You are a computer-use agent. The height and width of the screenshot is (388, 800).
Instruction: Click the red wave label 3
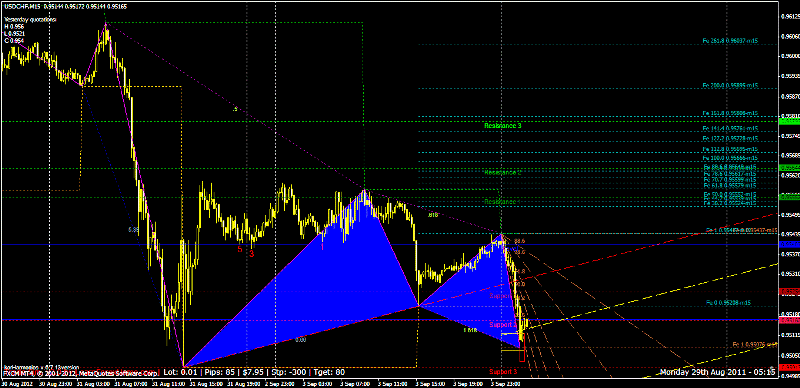point(252,253)
